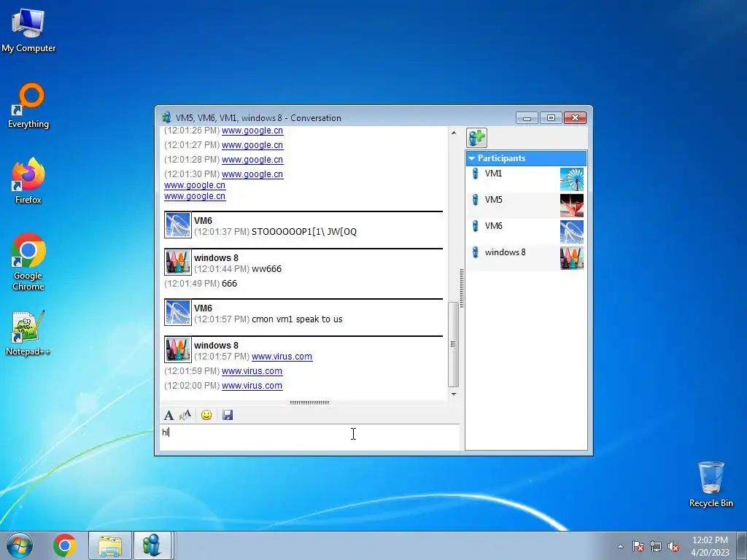Open the 12:01:28 PM www.google.cn link
747x560 pixels.
point(252,160)
